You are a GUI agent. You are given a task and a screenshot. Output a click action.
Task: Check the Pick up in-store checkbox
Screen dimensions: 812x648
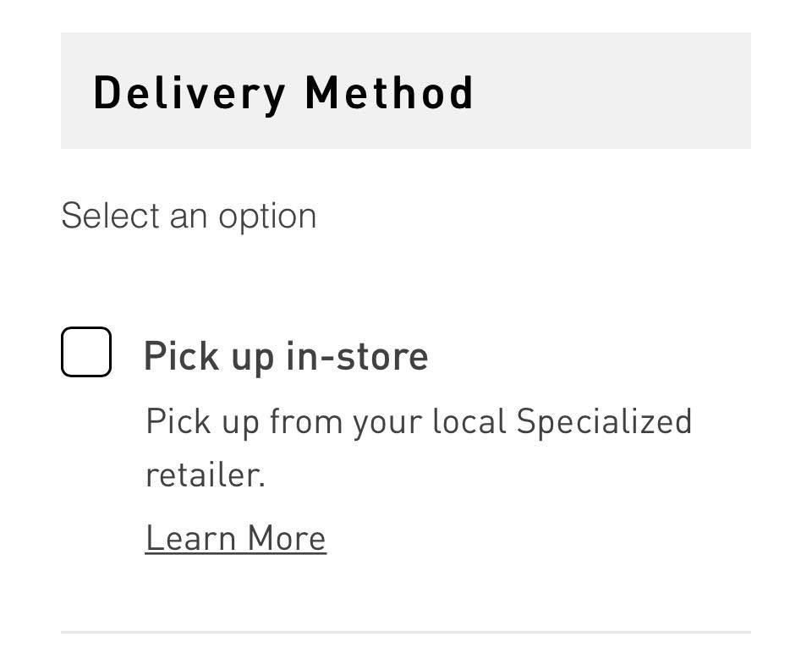[86, 352]
